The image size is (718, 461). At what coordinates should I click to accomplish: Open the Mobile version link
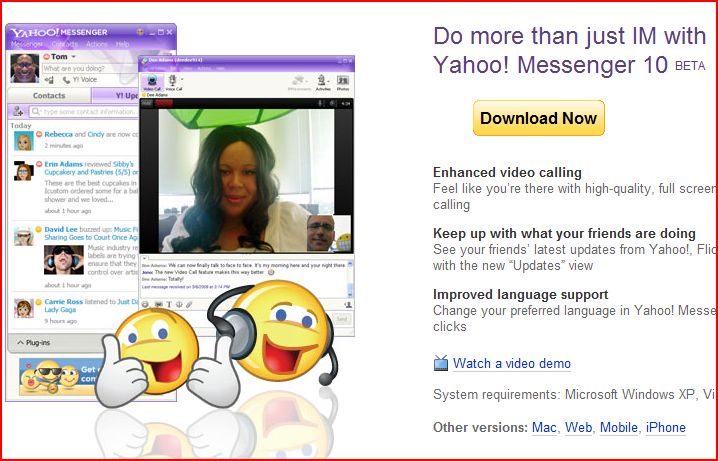pos(619,428)
